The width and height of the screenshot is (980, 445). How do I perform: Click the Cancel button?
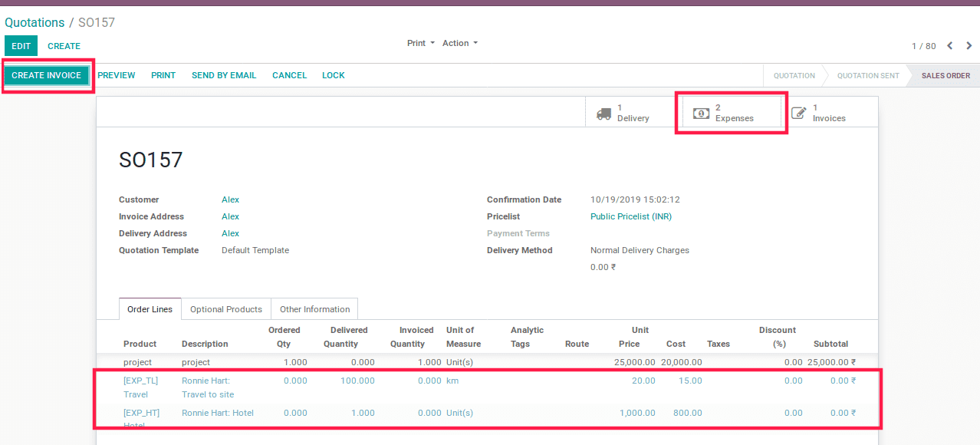[289, 75]
